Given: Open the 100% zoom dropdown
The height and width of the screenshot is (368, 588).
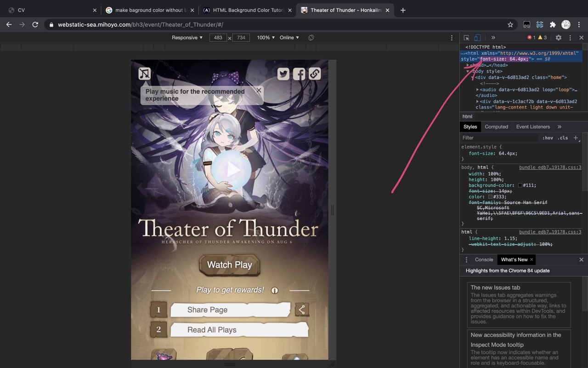Looking at the screenshot, I should 266,38.
